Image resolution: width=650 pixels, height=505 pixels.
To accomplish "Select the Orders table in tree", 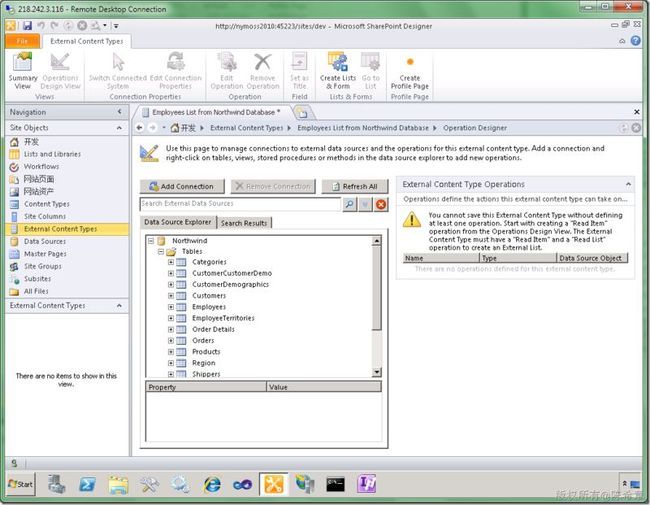I will coord(203,340).
